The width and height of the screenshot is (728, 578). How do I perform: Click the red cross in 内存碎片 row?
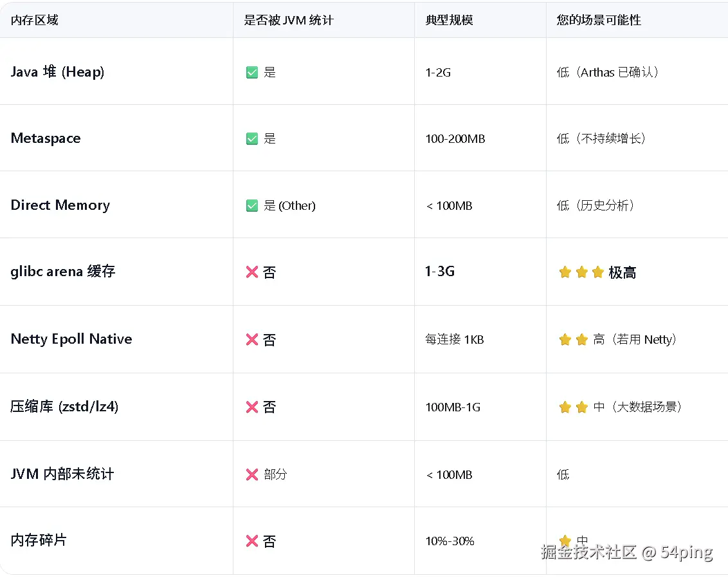pos(252,541)
